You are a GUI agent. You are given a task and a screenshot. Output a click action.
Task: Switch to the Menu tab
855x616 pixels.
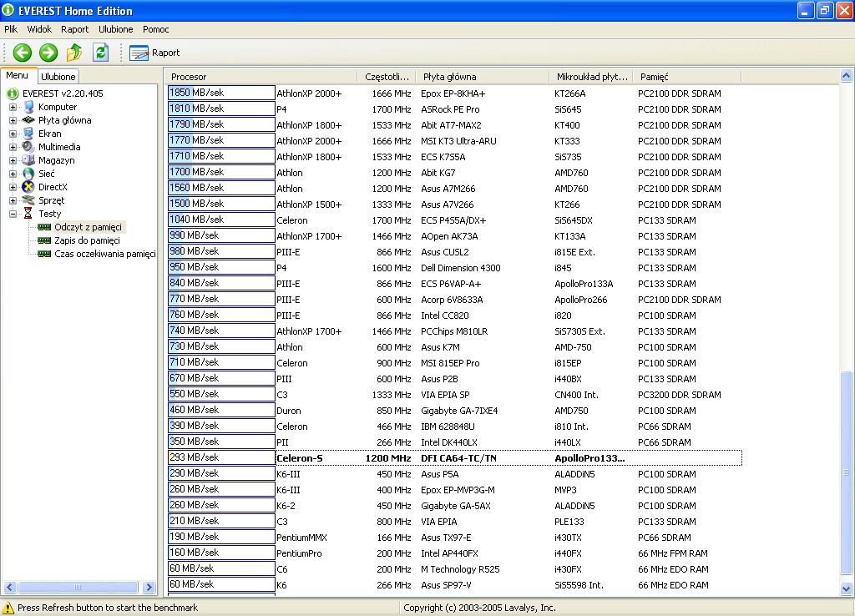(x=18, y=76)
